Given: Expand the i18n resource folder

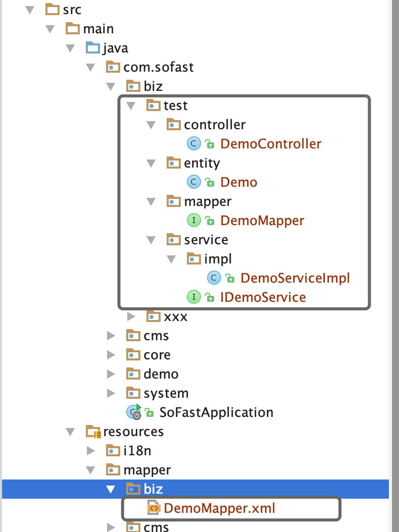Looking at the screenshot, I should [x=91, y=451].
